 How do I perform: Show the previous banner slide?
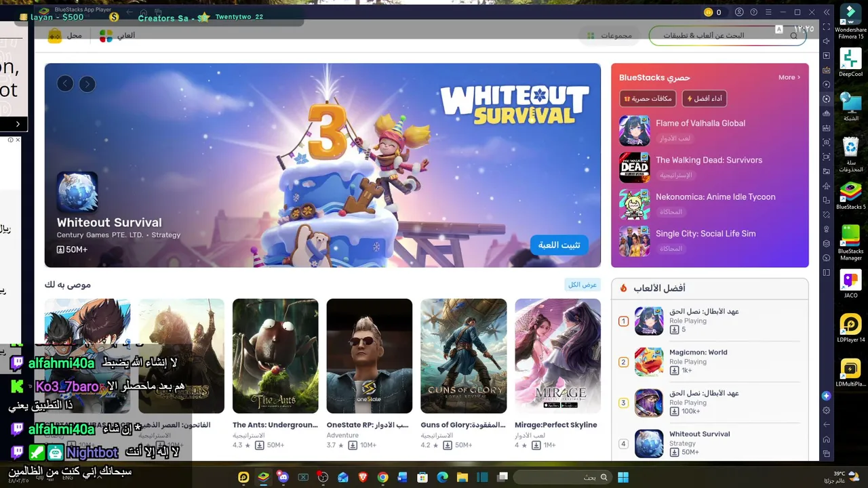click(65, 84)
